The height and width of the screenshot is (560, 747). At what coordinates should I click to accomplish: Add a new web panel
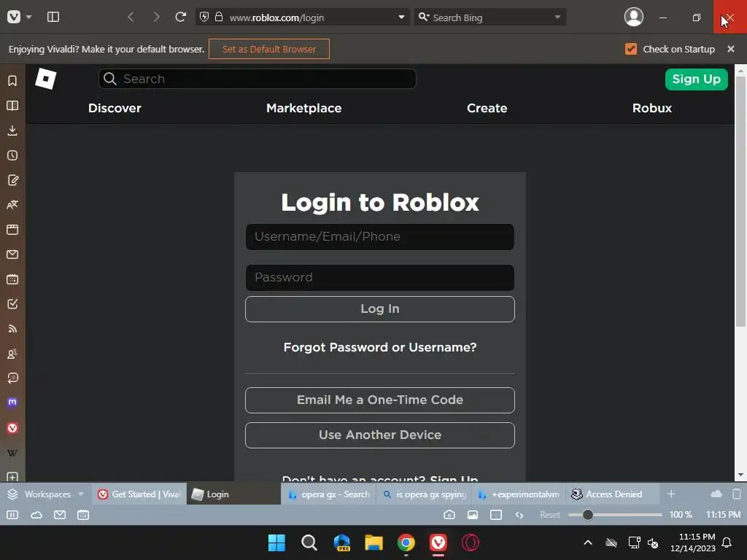(x=12, y=477)
